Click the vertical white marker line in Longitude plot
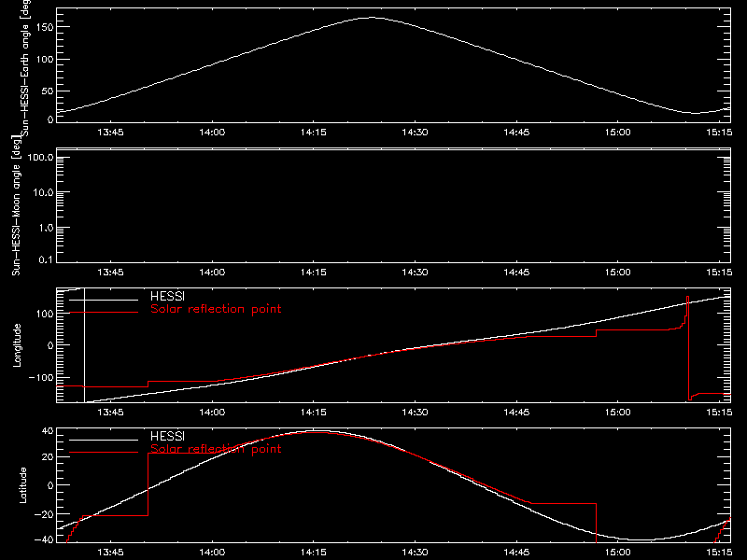 [x=84, y=345]
